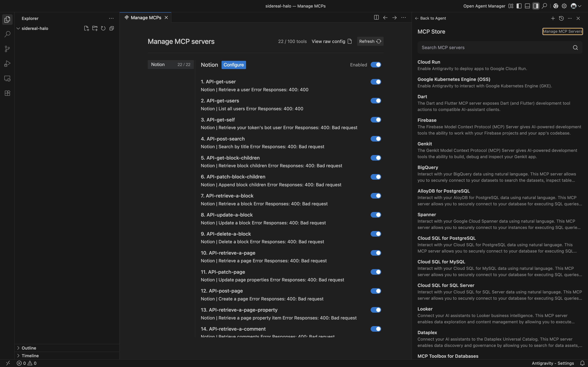Screen dimensions: 588x367
Task: Open the Search view in activity bar
Action: 7,34
